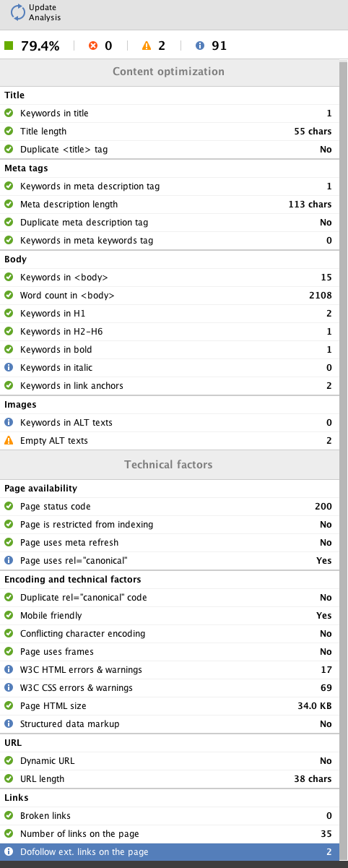Click the vertical scrollbar on the right

343,463
